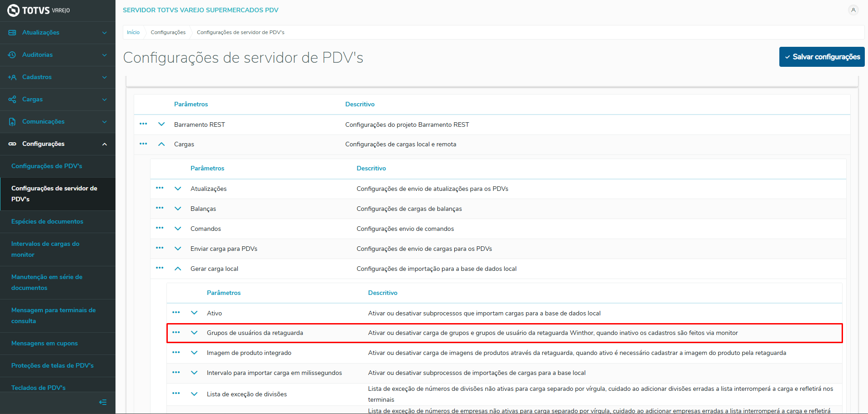Open the user profile icon

(x=853, y=10)
